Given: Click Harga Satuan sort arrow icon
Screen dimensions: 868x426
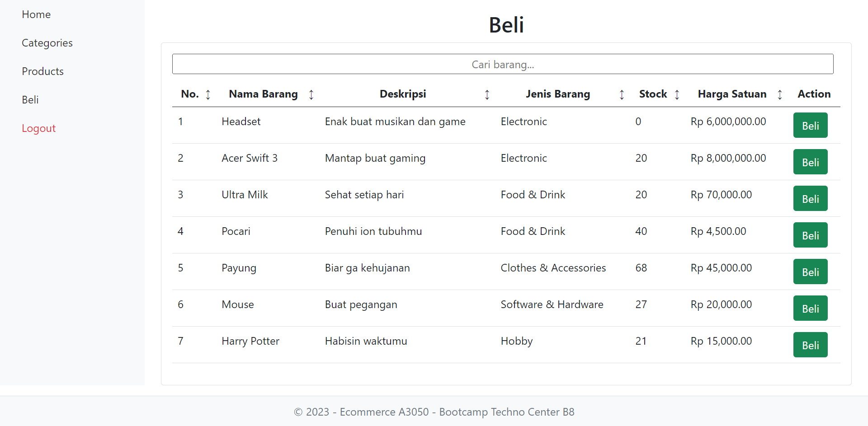Looking at the screenshot, I should 780,94.
